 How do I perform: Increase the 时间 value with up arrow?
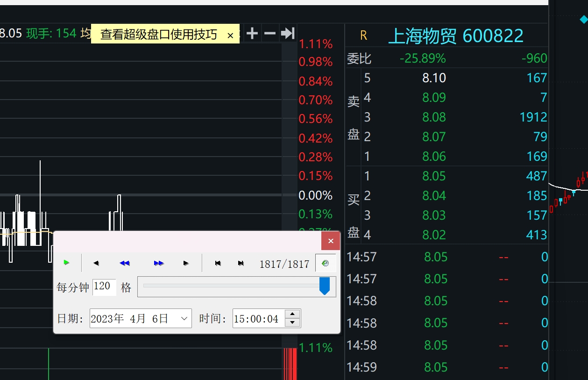pos(292,314)
